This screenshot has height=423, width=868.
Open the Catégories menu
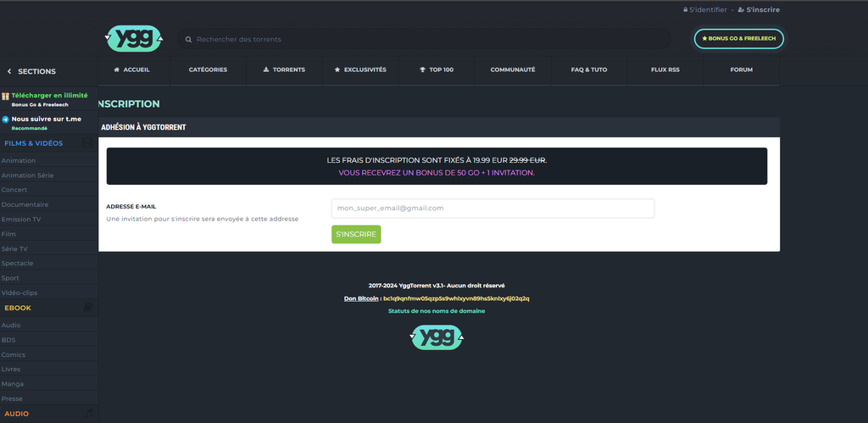[x=208, y=70]
